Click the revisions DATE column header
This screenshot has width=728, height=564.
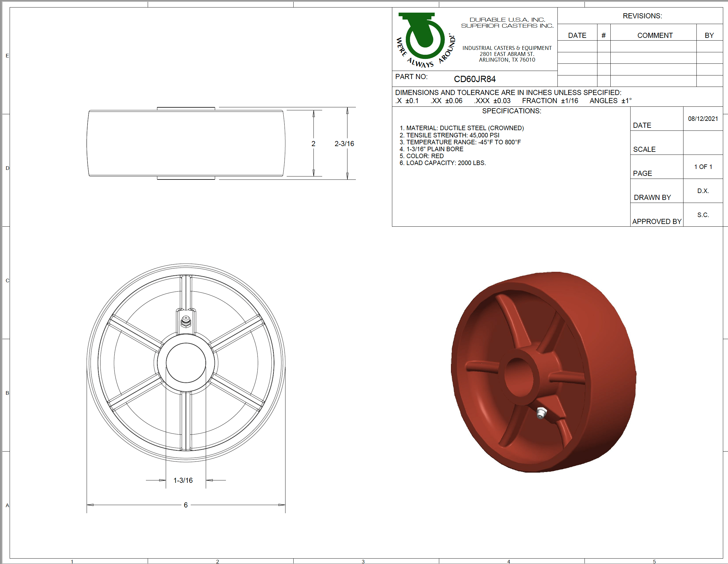click(x=577, y=35)
